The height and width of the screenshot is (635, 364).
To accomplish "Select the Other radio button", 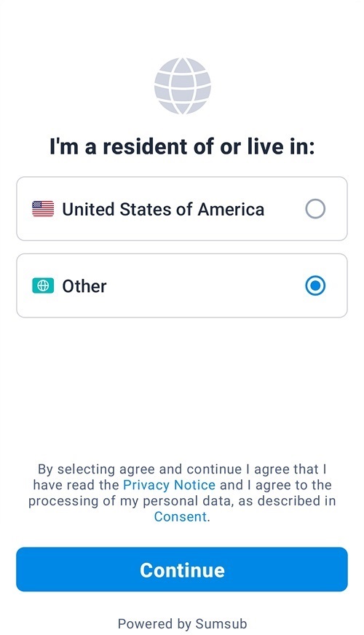I will pos(315,286).
